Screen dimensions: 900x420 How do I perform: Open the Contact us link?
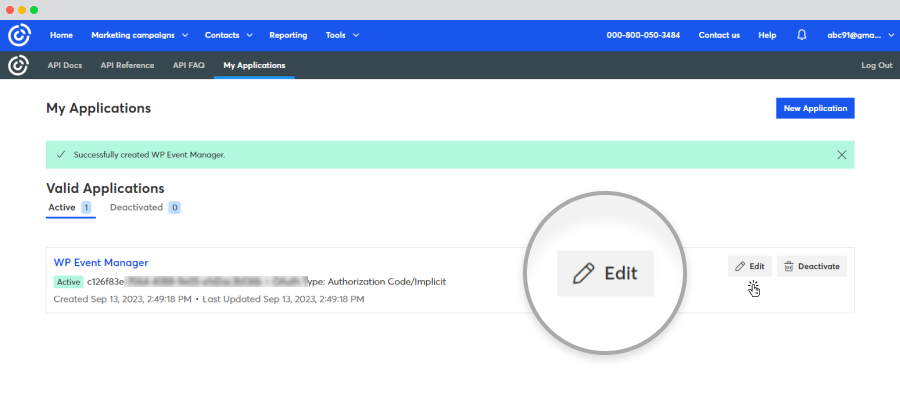(719, 36)
